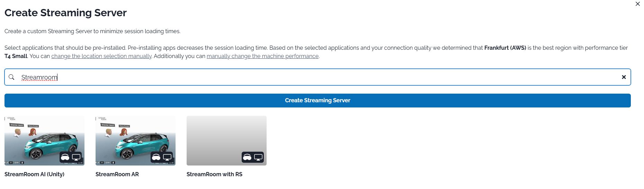Select the StreamRoom AI (Unity) thumbnail

[x=44, y=141]
